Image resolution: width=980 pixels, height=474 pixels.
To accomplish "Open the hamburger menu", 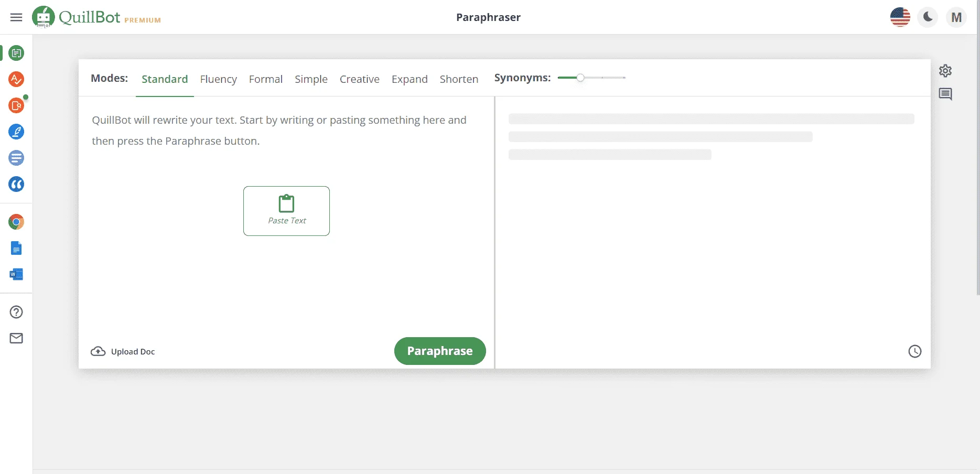I will pos(16,17).
